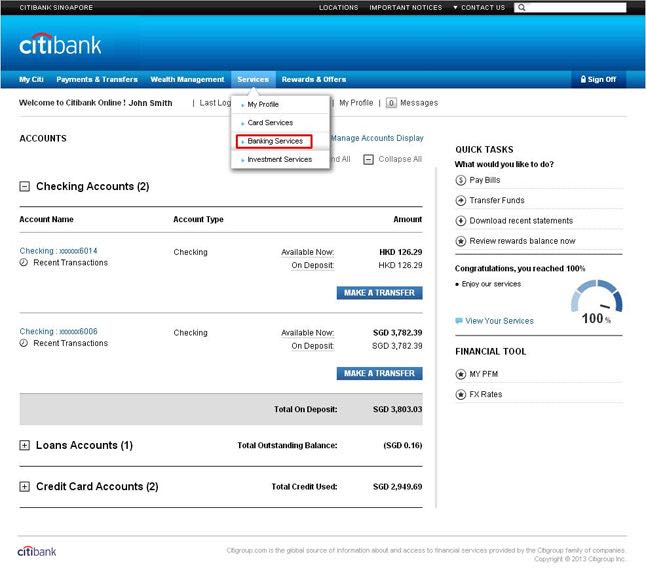Screen dimensions: 646x571
Task: Select Banking Services from the Services menu
Action: (x=274, y=141)
